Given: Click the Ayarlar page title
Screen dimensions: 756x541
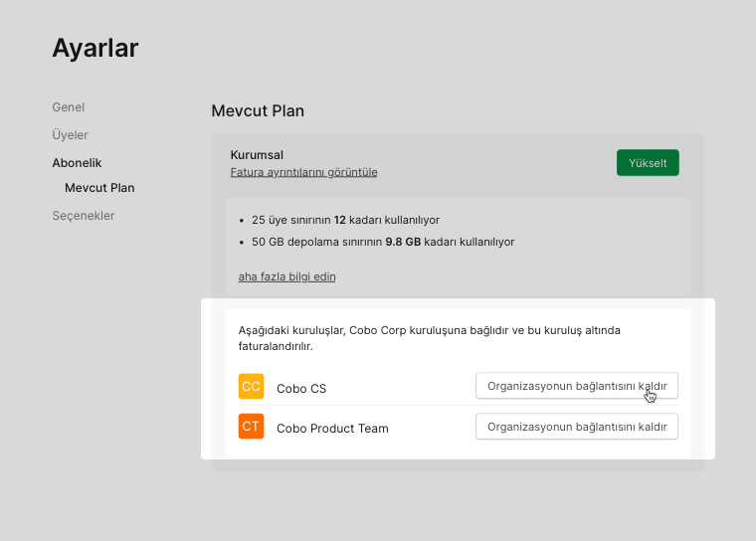Looking at the screenshot, I should point(95,48).
